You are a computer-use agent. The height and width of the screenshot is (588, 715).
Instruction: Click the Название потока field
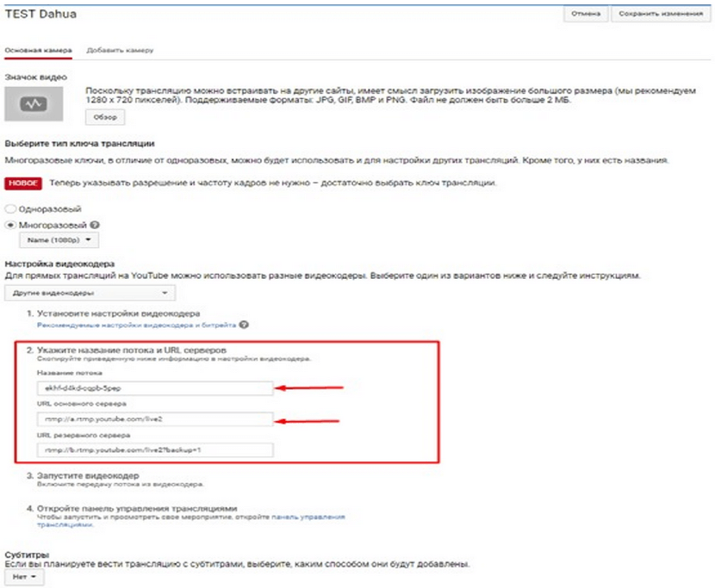(155, 388)
